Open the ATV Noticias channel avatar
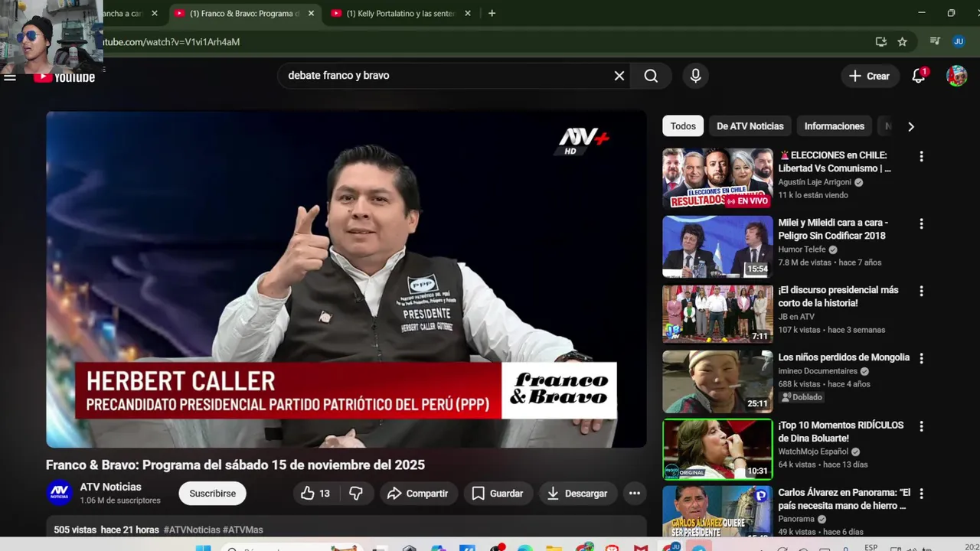 pyautogui.click(x=59, y=494)
